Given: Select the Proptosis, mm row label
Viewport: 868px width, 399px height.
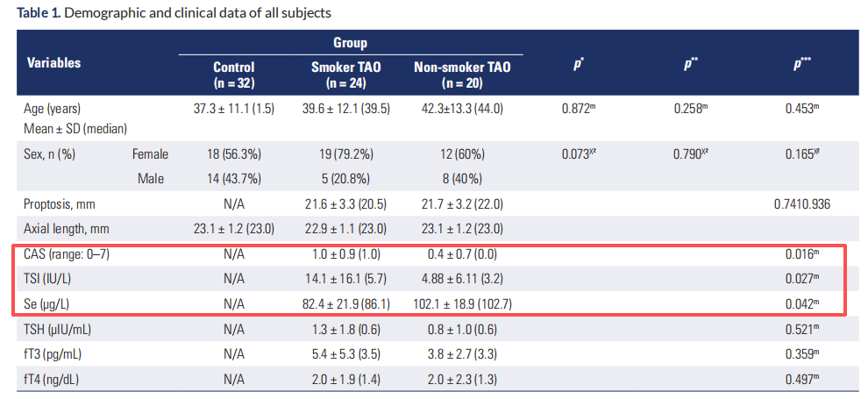Looking at the screenshot, I should click(x=60, y=204).
